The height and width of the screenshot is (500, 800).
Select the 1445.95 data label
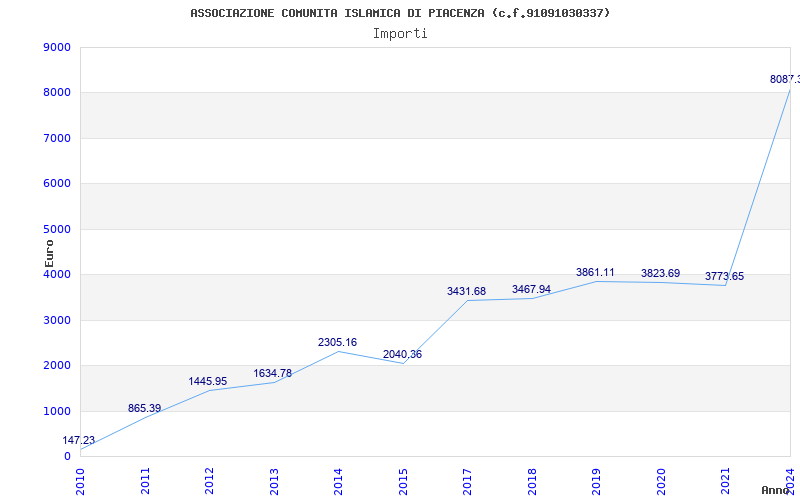coord(208,381)
